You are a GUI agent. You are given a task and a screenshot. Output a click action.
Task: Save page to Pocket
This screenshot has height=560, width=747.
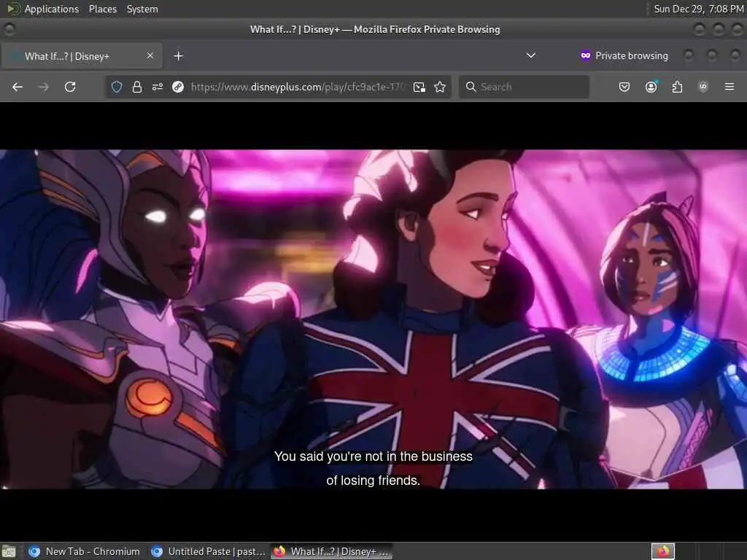pyautogui.click(x=624, y=87)
